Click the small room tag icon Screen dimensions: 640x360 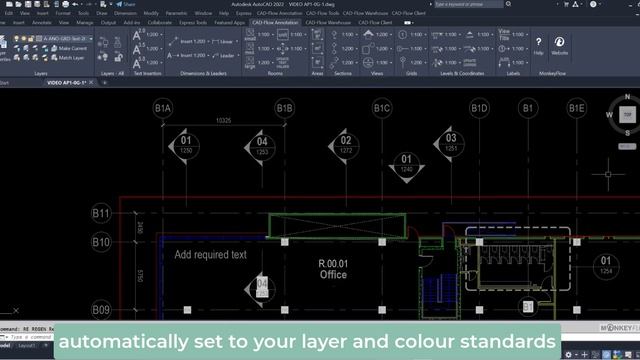coord(250,35)
